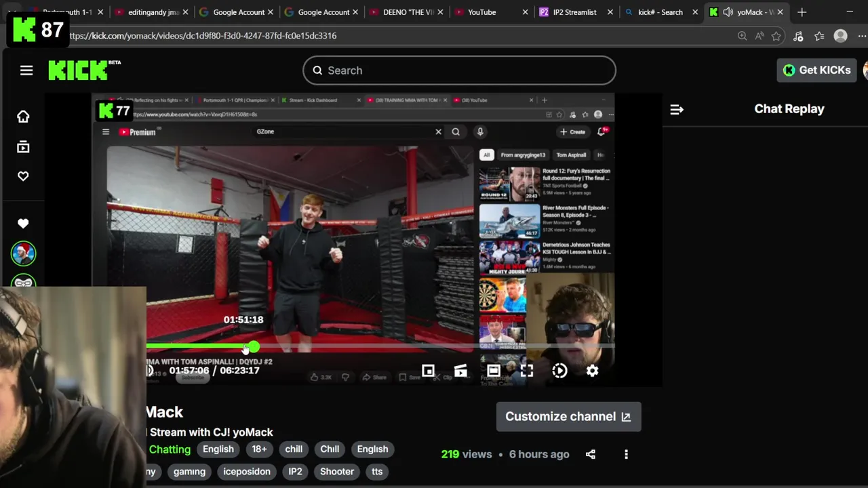Select the English tag after Chill

372,449
